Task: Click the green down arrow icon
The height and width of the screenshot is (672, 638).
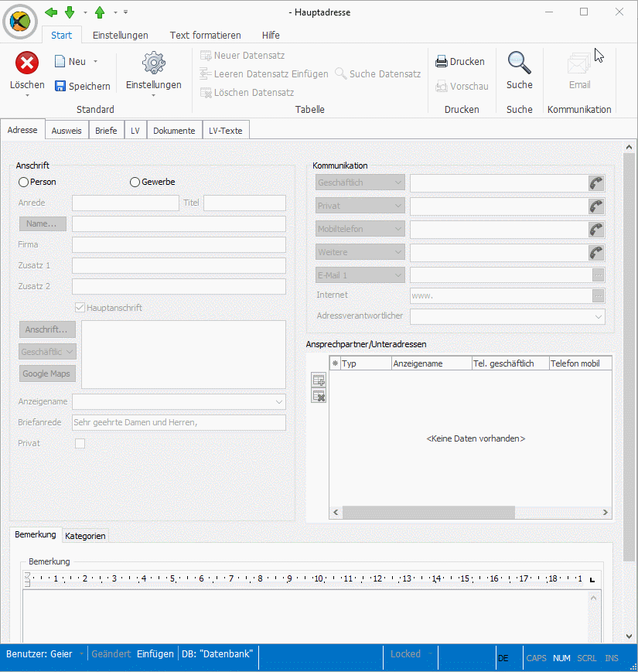Action: 70,12
